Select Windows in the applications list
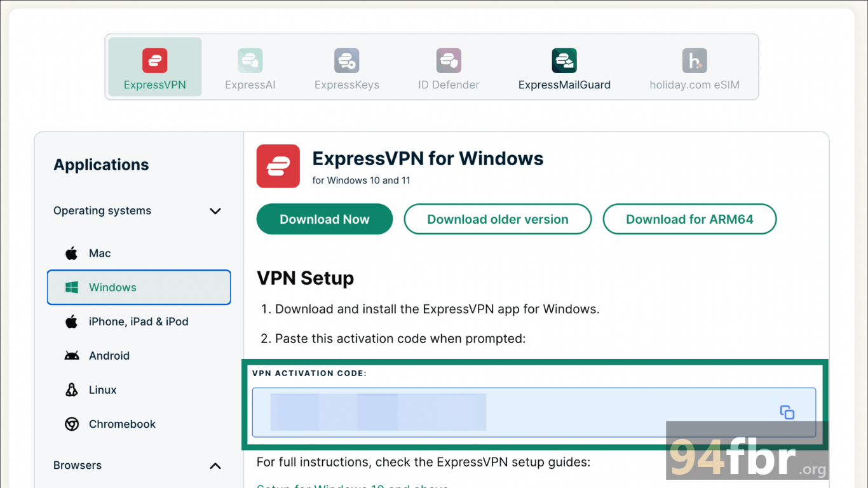This screenshot has width=868, height=488. click(x=139, y=287)
